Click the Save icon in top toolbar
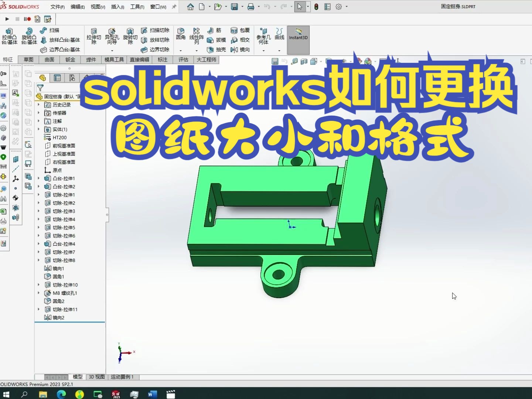This screenshot has height=399, width=532. [x=234, y=7]
